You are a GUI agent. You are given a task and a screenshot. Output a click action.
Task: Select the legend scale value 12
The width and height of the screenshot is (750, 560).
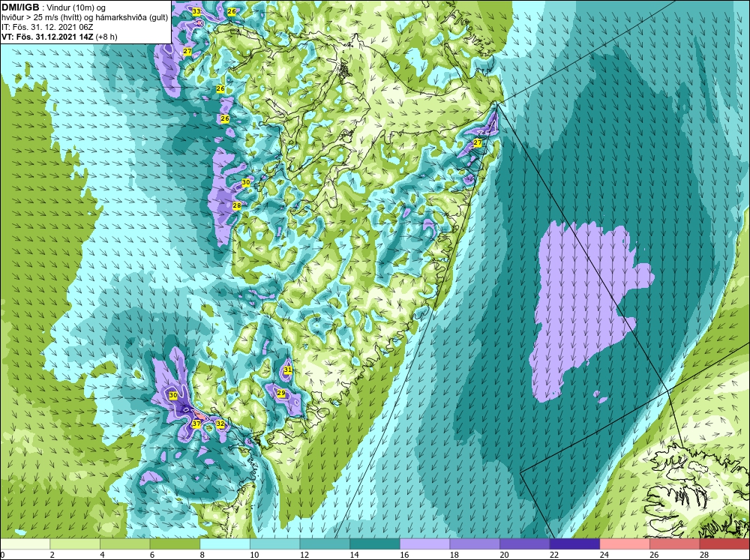pos(304,555)
